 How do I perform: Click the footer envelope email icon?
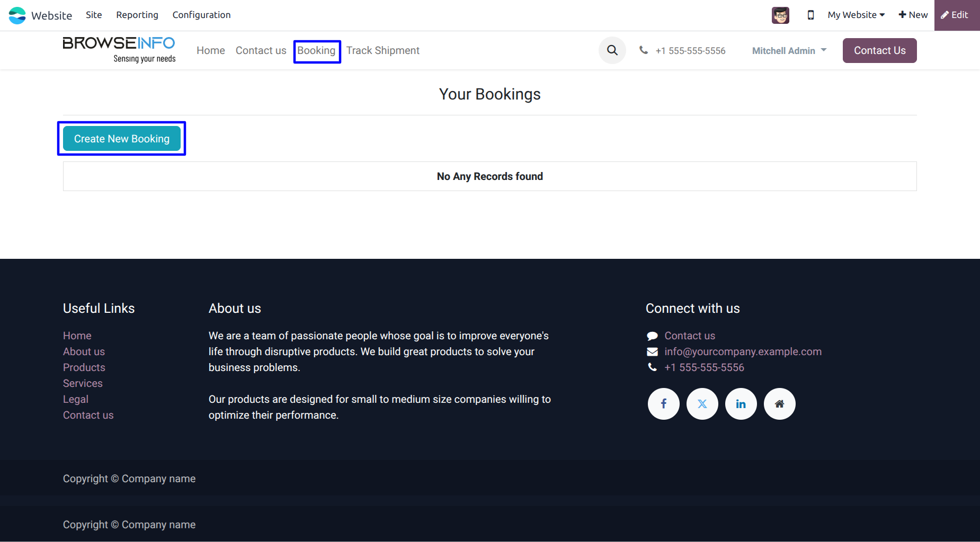point(652,352)
